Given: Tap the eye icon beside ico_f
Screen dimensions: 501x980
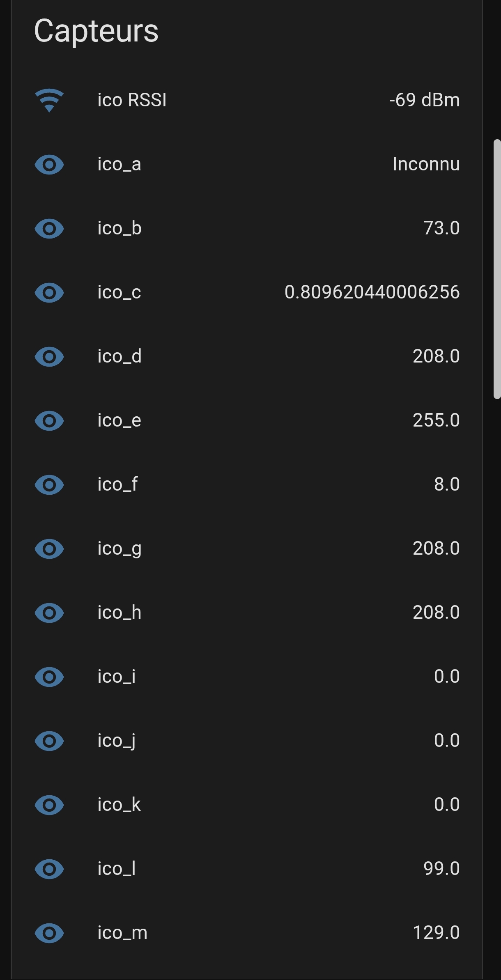Looking at the screenshot, I should 49,485.
